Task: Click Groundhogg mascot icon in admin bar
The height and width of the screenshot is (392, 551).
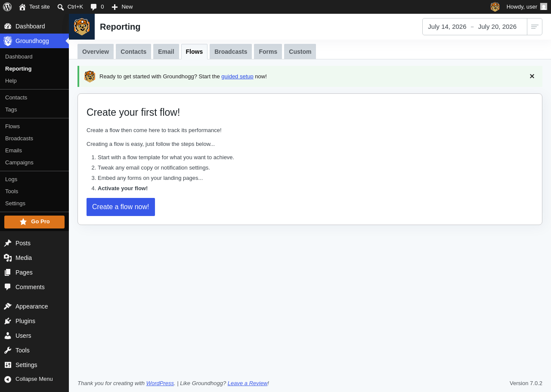Action: click(x=495, y=7)
